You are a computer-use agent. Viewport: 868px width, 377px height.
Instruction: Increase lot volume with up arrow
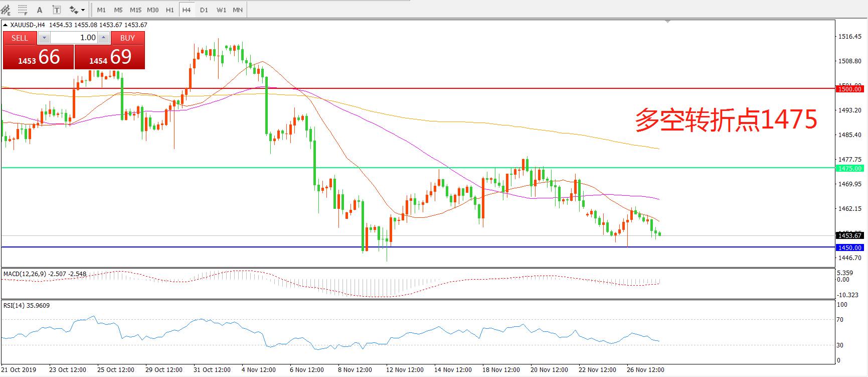(x=104, y=38)
